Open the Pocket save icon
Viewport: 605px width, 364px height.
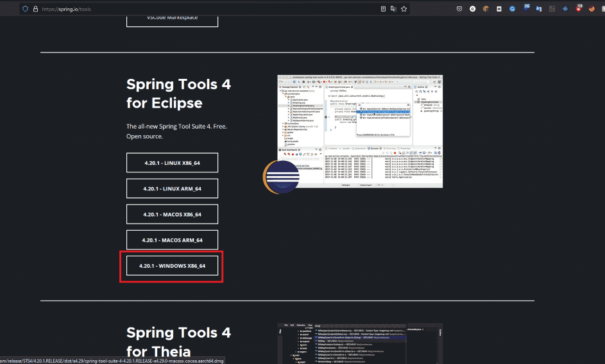pyautogui.click(x=459, y=9)
